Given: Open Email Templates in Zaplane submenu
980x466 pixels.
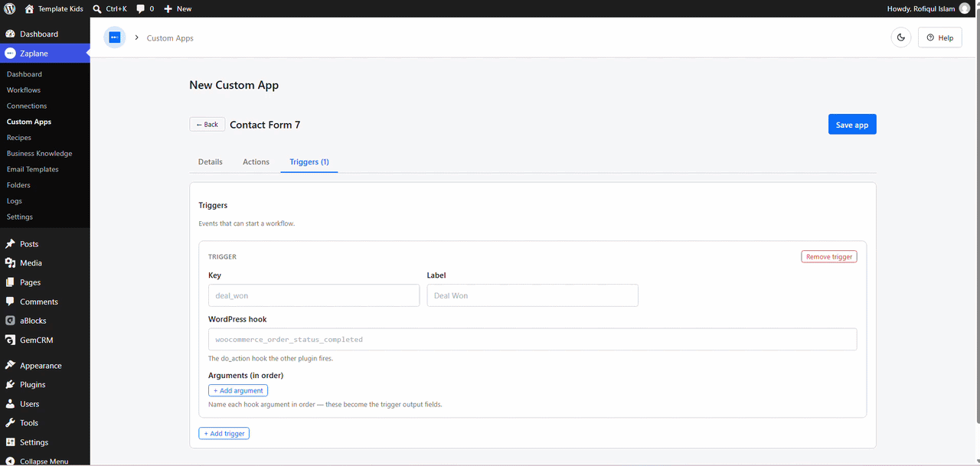Looking at the screenshot, I should (33, 170).
